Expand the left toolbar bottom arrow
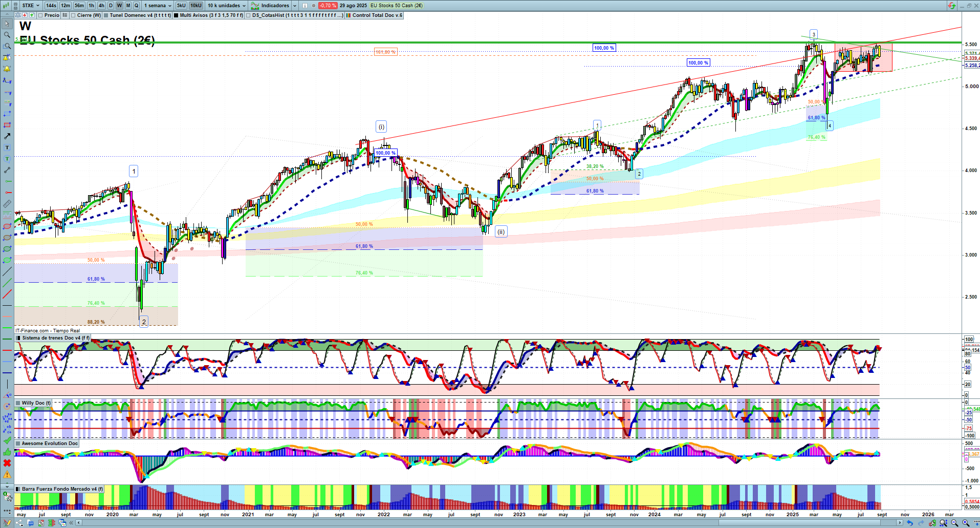Image resolution: width=980 pixels, height=528 pixels. 7,485
